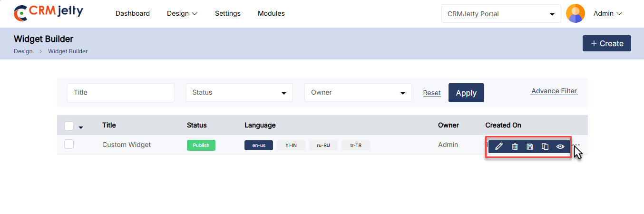644x214 pixels.
Task: Click the trash delete icon in row actions
Action: pyautogui.click(x=515, y=146)
